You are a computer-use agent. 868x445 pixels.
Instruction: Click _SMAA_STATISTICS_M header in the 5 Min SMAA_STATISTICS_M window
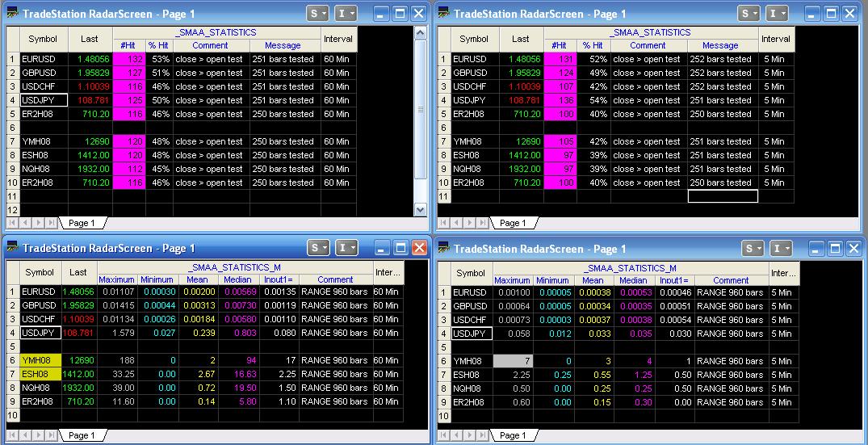[631, 268]
